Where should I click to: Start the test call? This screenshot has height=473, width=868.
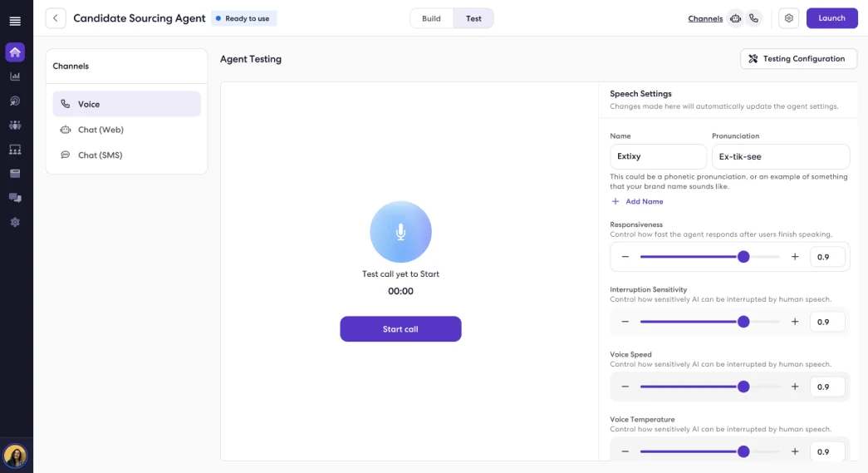point(401,329)
